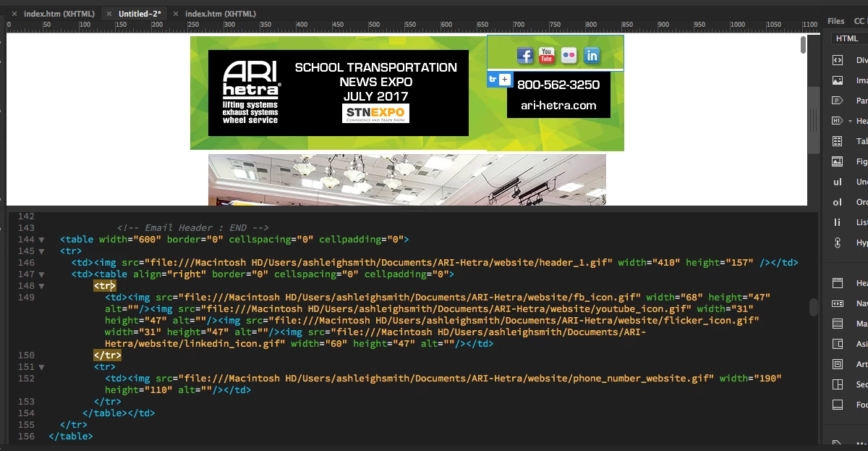Click the Email Header : END comment
Screen dimensions: 868x451
193,228
